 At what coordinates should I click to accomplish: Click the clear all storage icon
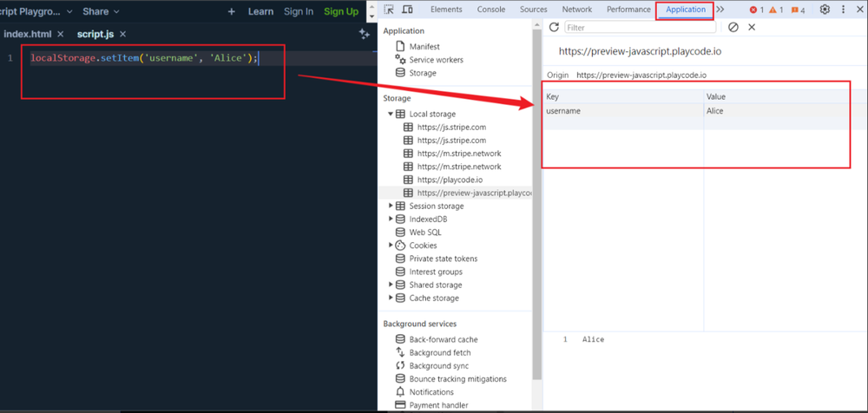tap(733, 28)
